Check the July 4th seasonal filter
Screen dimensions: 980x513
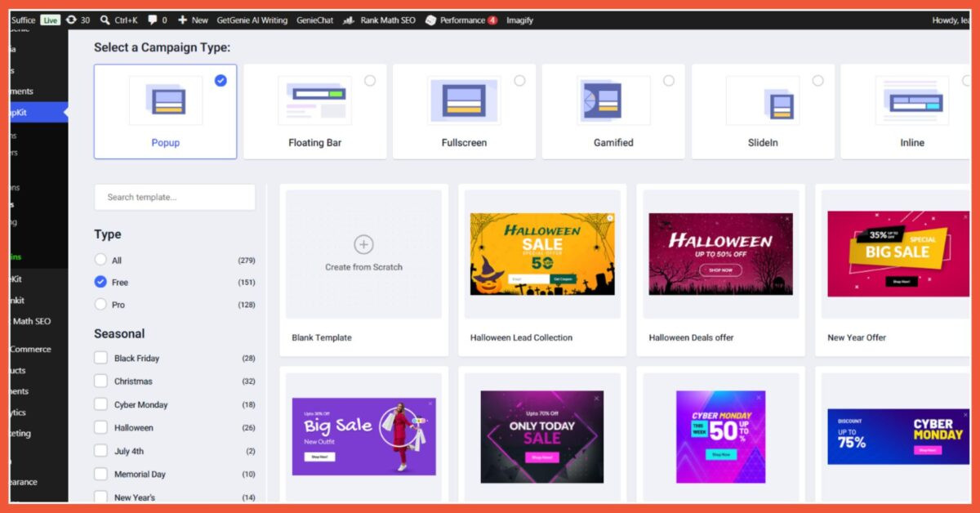(x=100, y=450)
